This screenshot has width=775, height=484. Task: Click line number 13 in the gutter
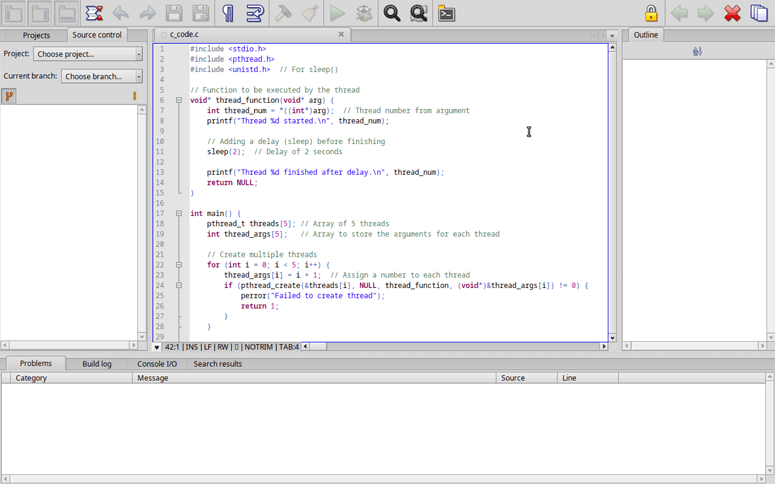coord(160,172)
